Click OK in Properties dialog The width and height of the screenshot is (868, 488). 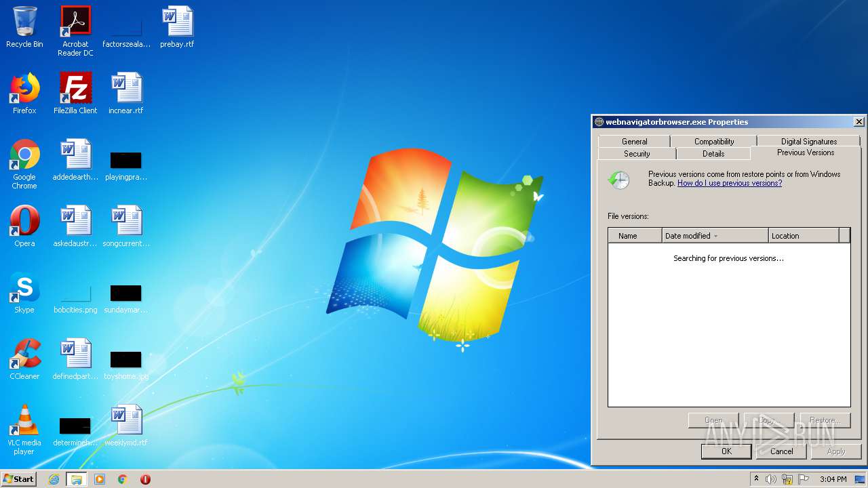(726, 451)
